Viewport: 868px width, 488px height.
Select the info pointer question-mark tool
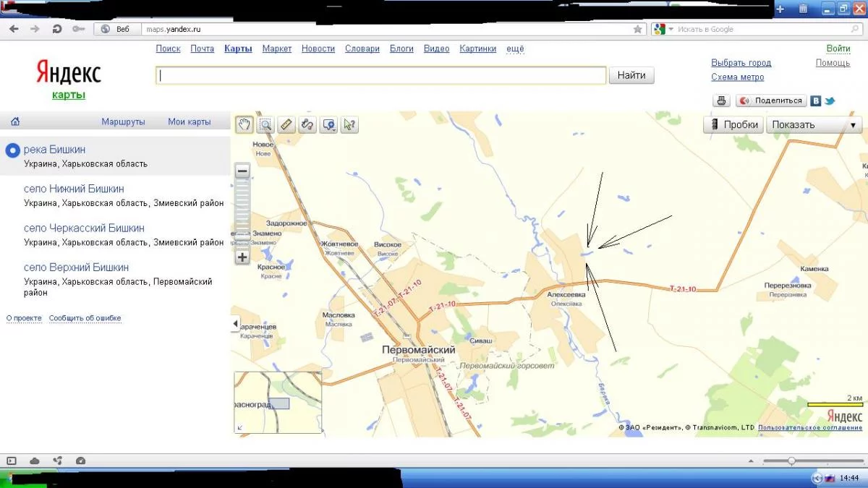(349, 124)
